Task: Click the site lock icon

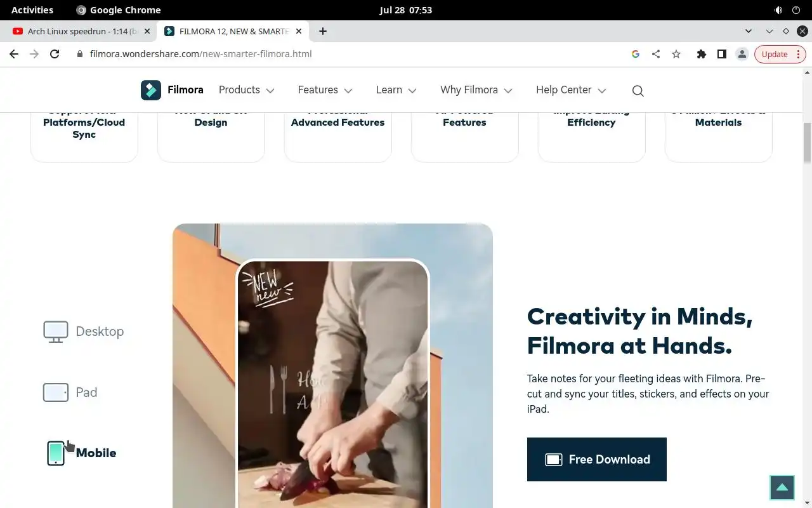Action: pos(80,54)
